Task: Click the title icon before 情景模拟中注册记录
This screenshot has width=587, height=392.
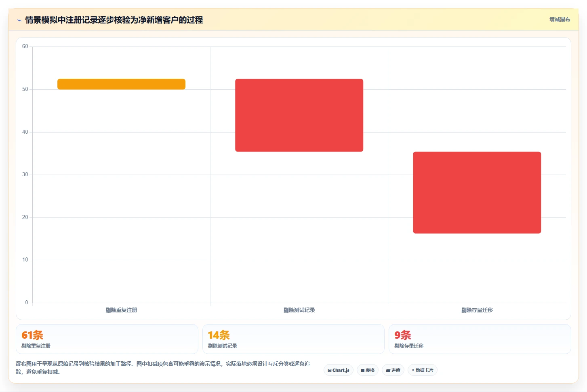Action: [19, 20]
